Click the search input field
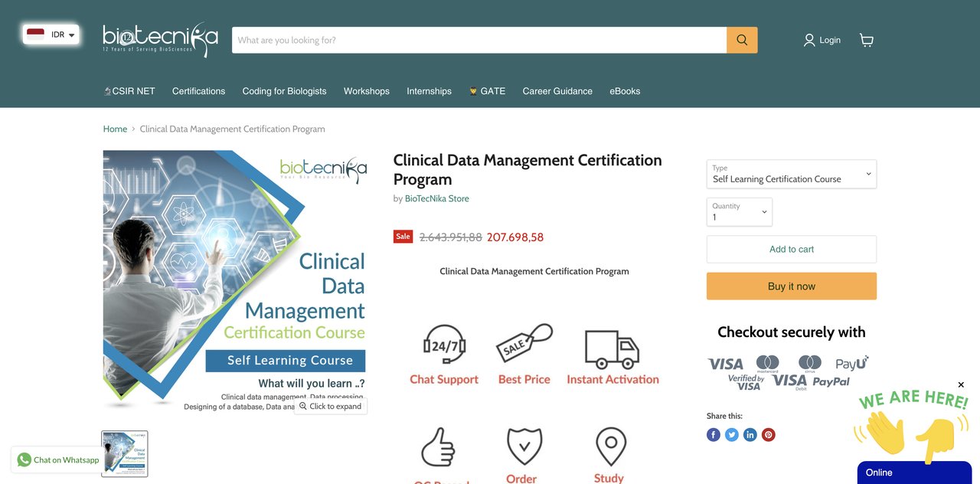Viewport: 980px width, 484px height. 479,40
